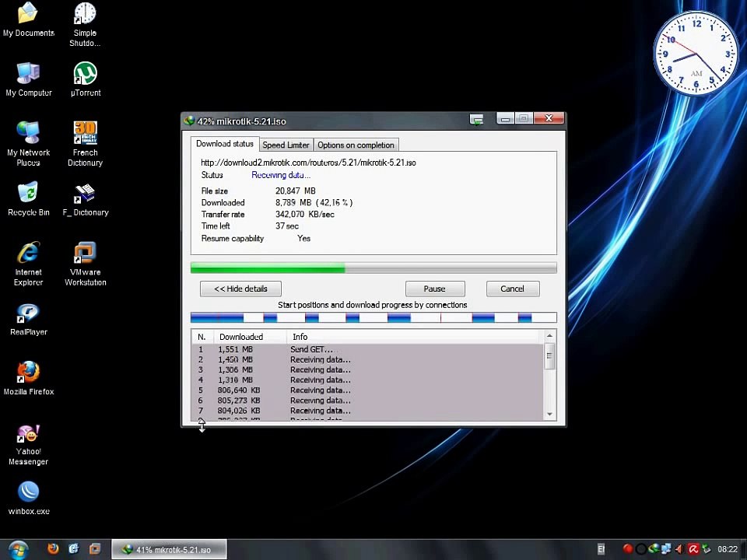Click the show desktop quick launch icon
This screenshot has height=560, width=747.
(x=74, y=549)
